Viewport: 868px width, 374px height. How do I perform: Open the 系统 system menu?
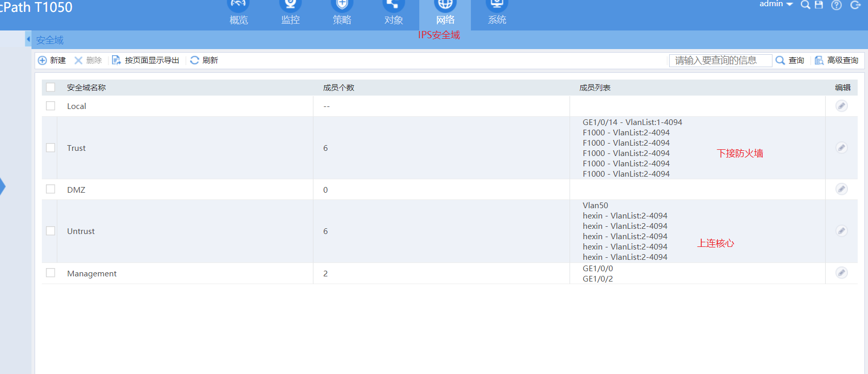coord(497,13)
